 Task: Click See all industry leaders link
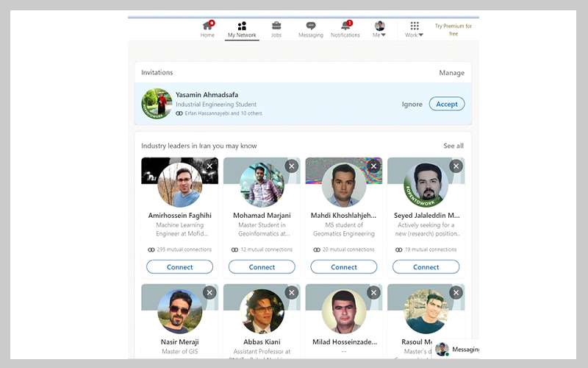point(453,146)
